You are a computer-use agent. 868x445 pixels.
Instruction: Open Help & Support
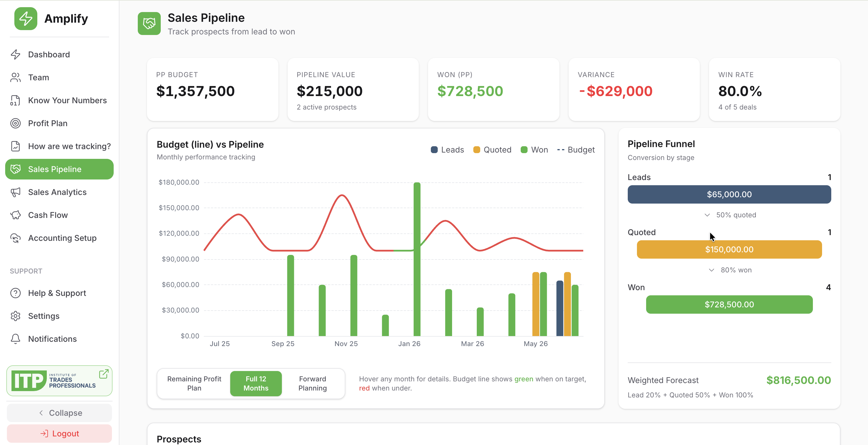59,293
